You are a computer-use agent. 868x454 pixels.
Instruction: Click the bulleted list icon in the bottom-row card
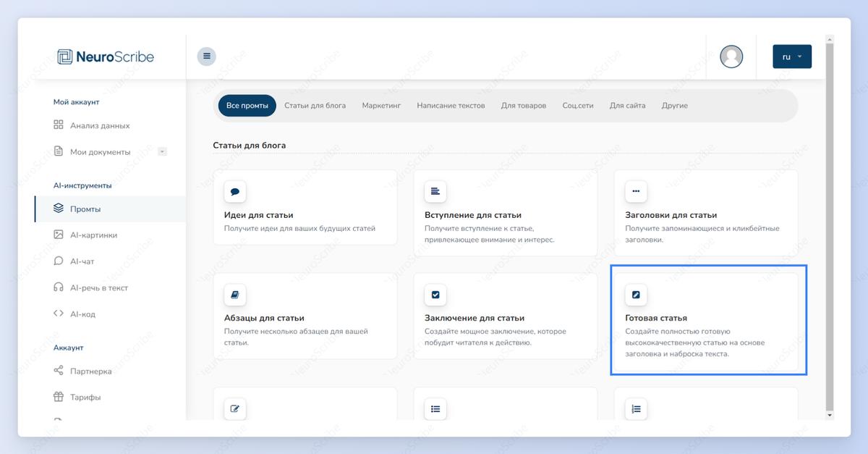(435, 408)
